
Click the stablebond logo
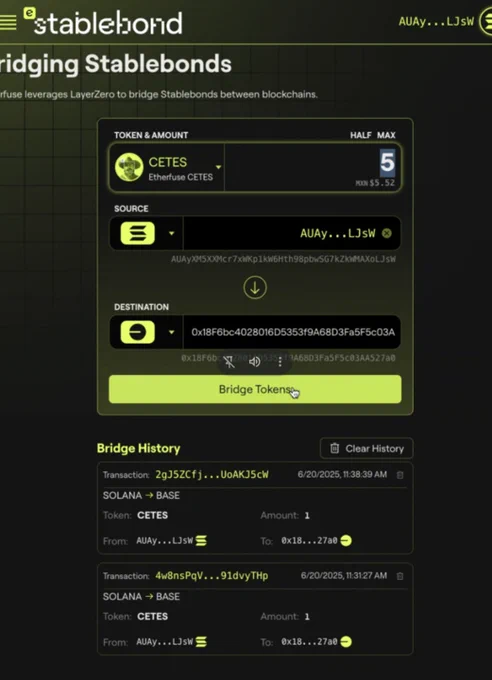pos(103,22)
